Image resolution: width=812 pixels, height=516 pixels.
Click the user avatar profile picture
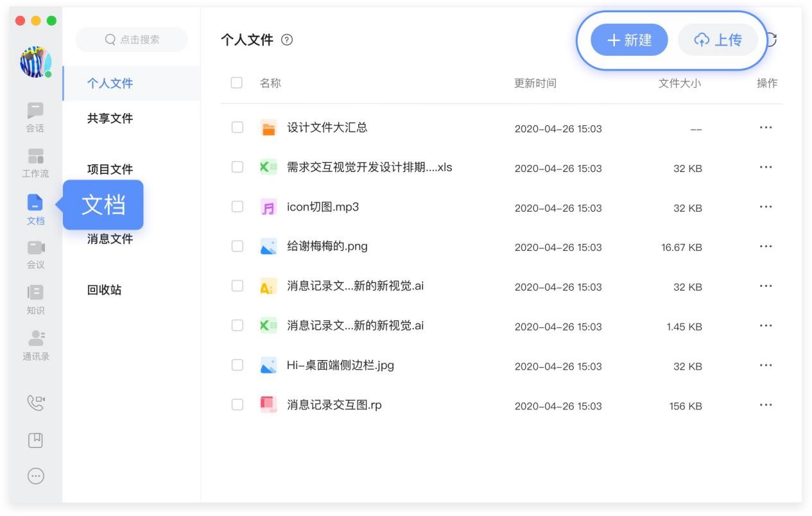35,62
